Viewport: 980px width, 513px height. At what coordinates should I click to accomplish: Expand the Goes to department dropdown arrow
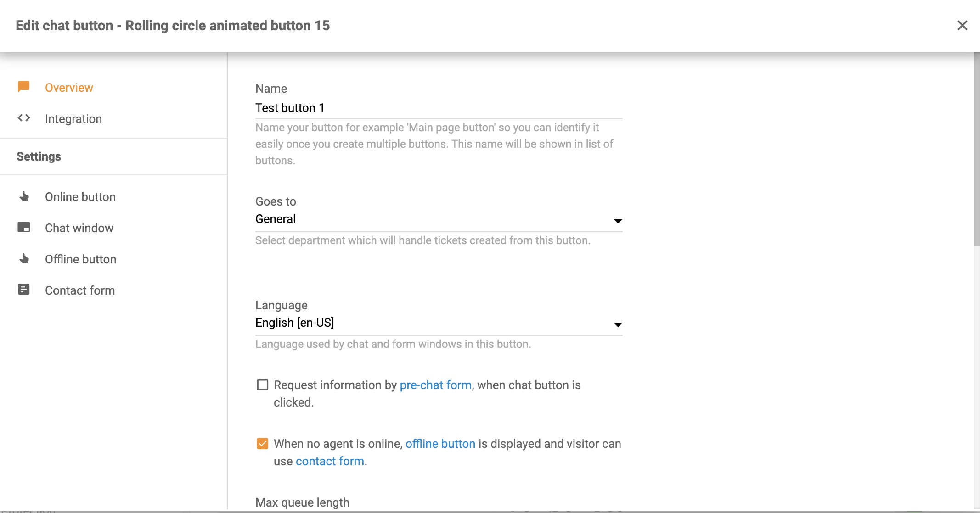click(x=618, y=221)
